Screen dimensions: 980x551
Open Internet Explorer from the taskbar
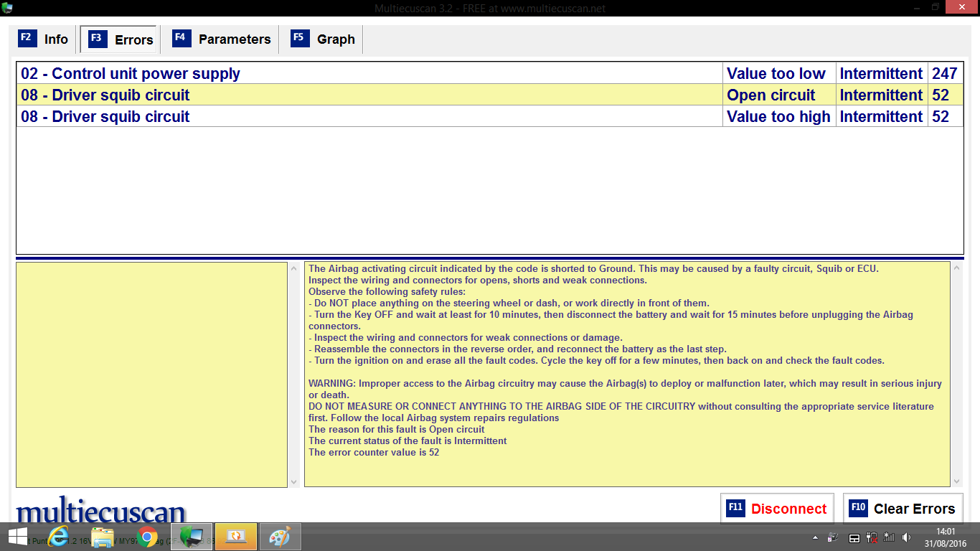58,537
